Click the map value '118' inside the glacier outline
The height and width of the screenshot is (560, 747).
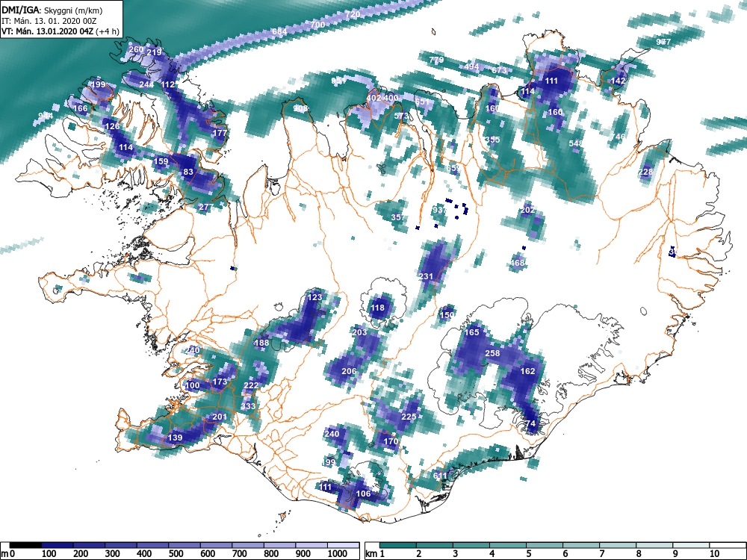click(377, 308)
